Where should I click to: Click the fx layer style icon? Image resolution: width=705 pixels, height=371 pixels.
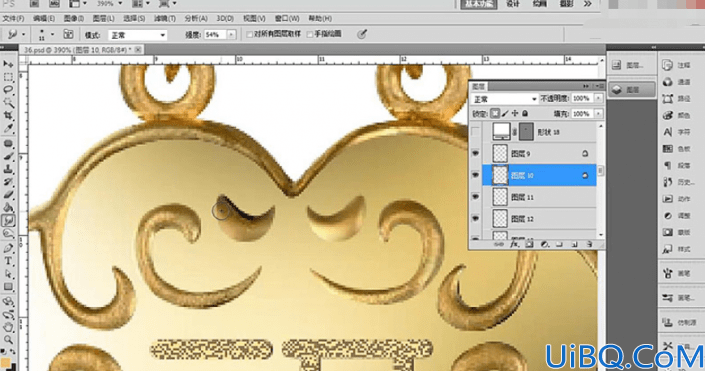pyautogui.click(x=514, y=244)
